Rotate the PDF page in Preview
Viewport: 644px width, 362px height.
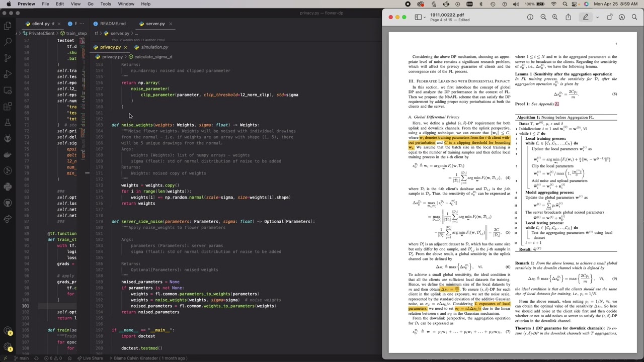coord(609,17)
